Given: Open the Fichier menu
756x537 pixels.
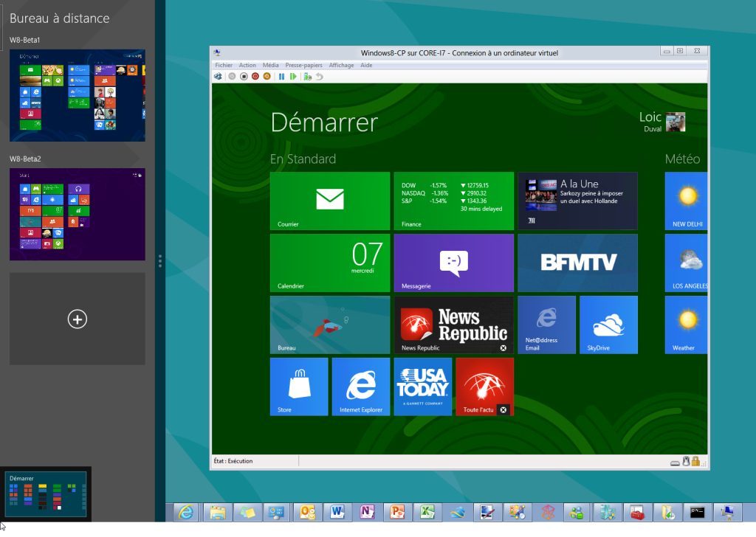Looking at the screenshot, I should click(224, 65).
